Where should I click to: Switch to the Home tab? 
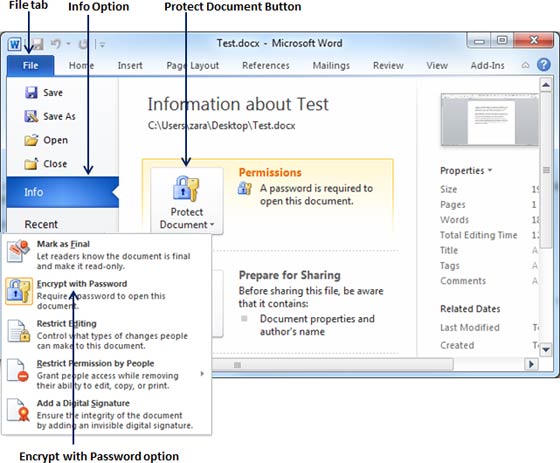point(81,65)
